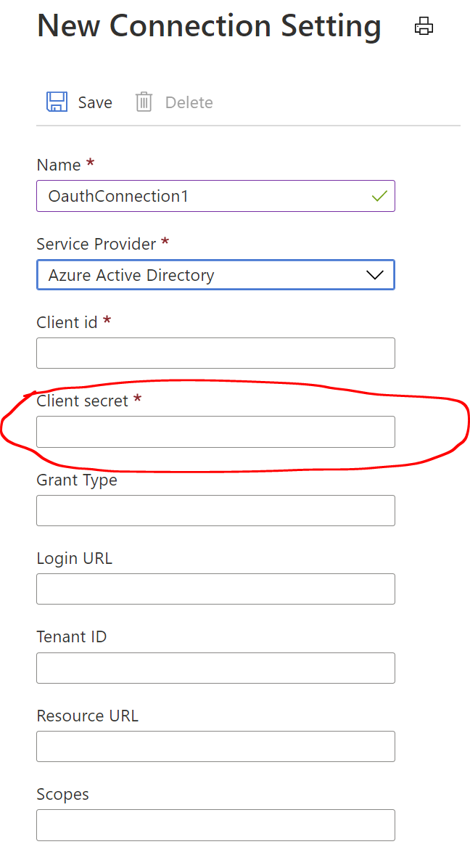The image size is (470, 868).
Task: Select the Grant Type input box
Action: tap(215, 510)
